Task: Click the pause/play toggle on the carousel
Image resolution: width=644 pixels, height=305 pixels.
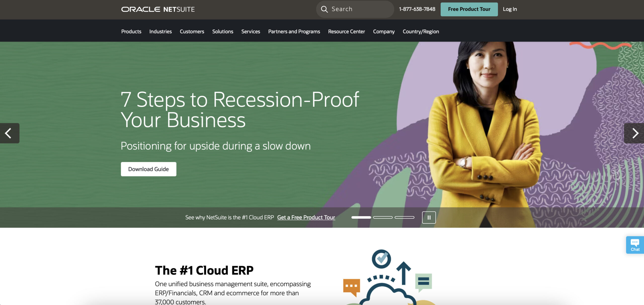Action: point(429,217)
